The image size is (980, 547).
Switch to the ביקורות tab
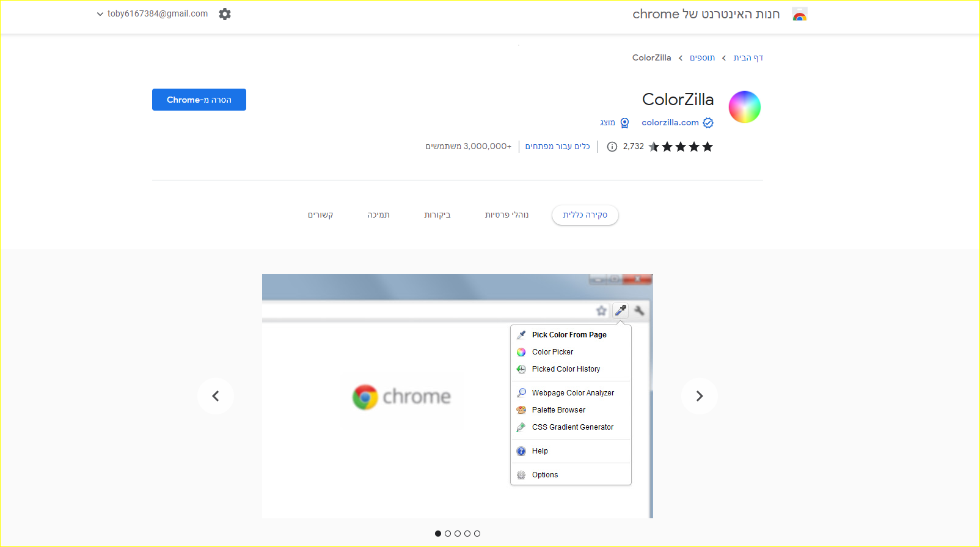pyautogui.click(x=437, y=215)
